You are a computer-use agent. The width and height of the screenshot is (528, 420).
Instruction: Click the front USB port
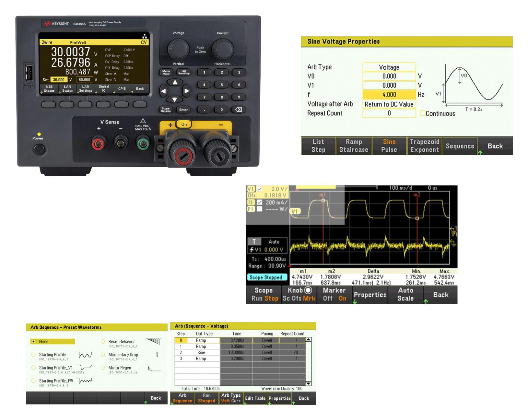coord(29,73)
